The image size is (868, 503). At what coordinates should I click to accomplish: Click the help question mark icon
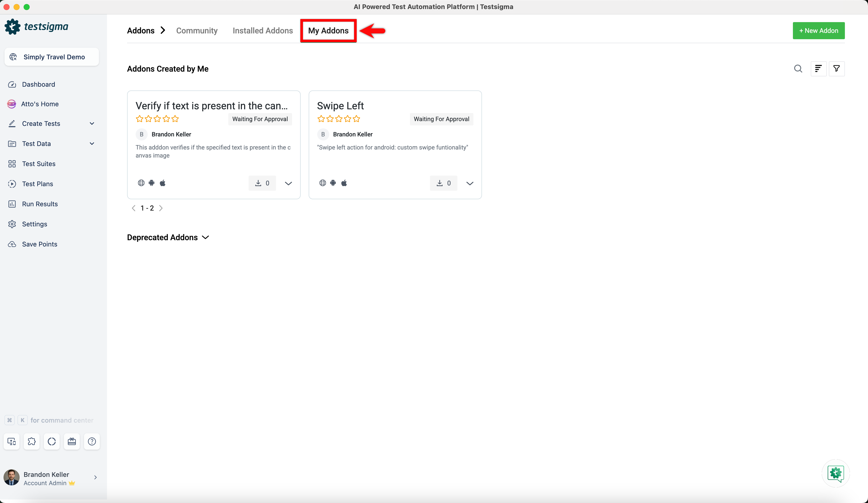(x=92, y=441)
